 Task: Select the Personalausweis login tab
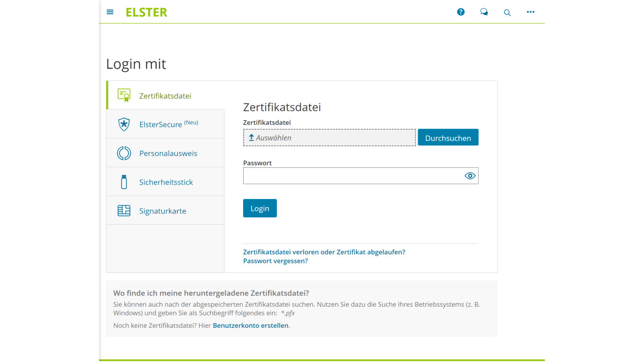[165, 153]
